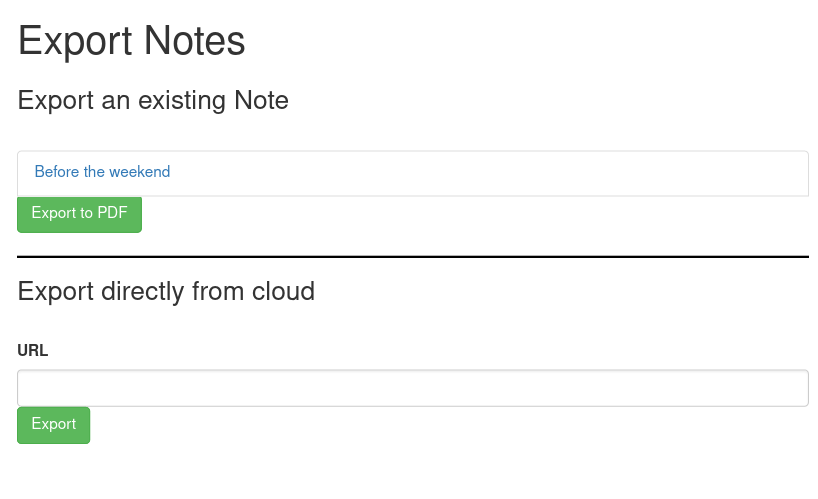Focus the URL text input field
This screenshot has height=499, width=818.
tap(413, 388)
